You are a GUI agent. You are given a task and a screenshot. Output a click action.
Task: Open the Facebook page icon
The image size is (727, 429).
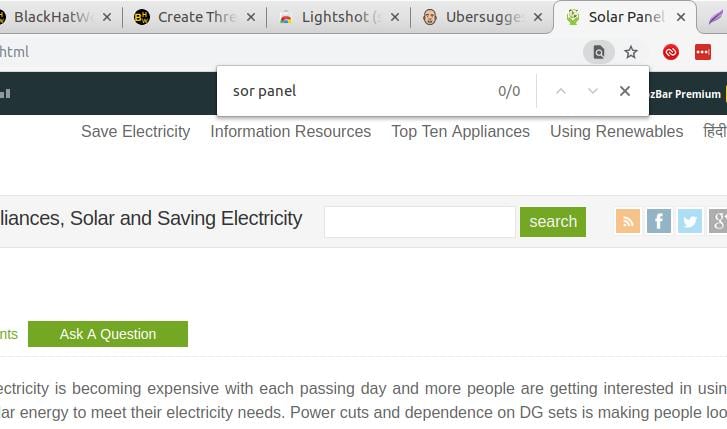659,221
